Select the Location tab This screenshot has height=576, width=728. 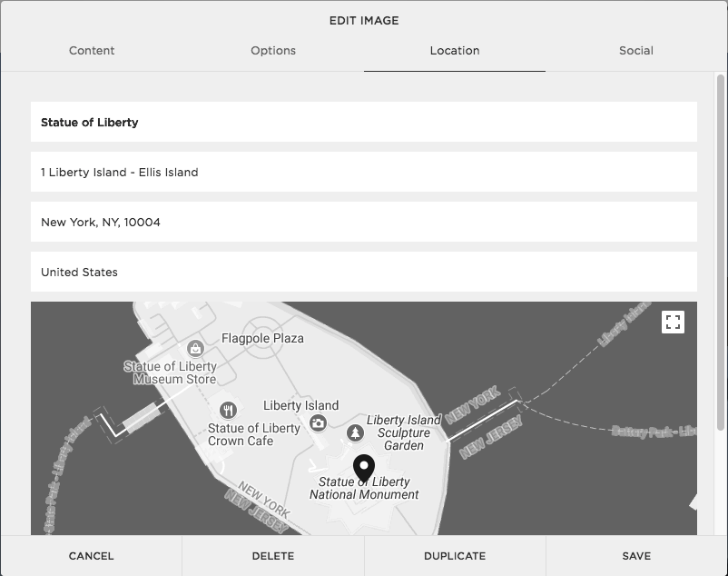pyautogui.click(x=454, y=51)
